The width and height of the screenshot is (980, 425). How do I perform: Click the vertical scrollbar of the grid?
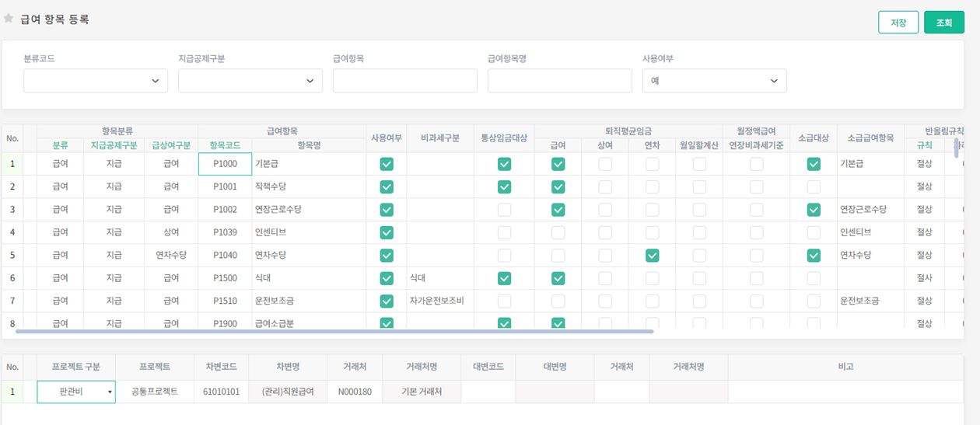click(x=957, y=148)
